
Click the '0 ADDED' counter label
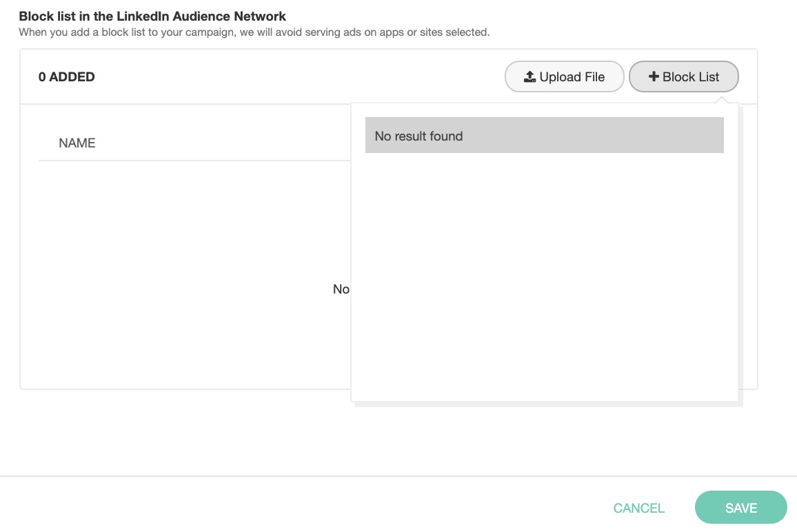tap(67, 77)
